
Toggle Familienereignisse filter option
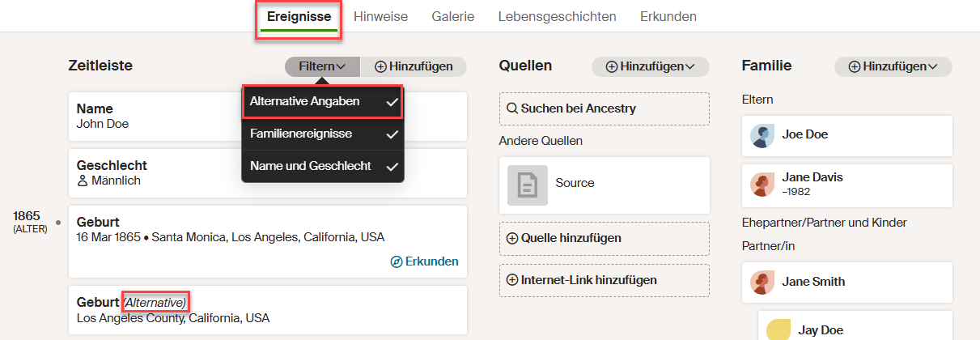tap(323, 134)
